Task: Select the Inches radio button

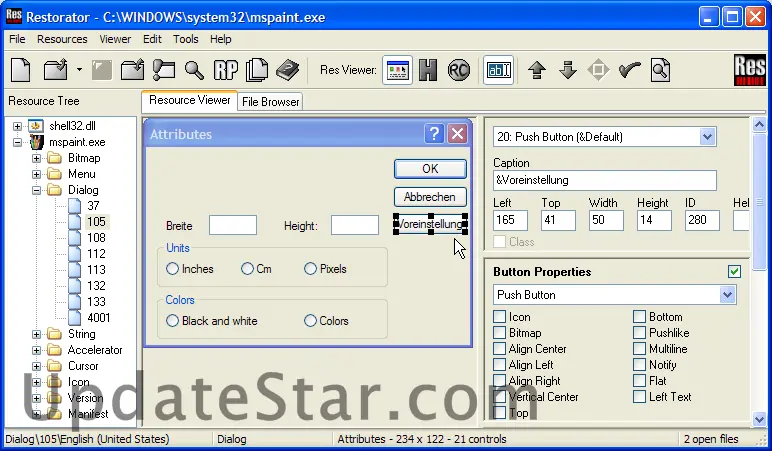Action: (x=172, y=269)
